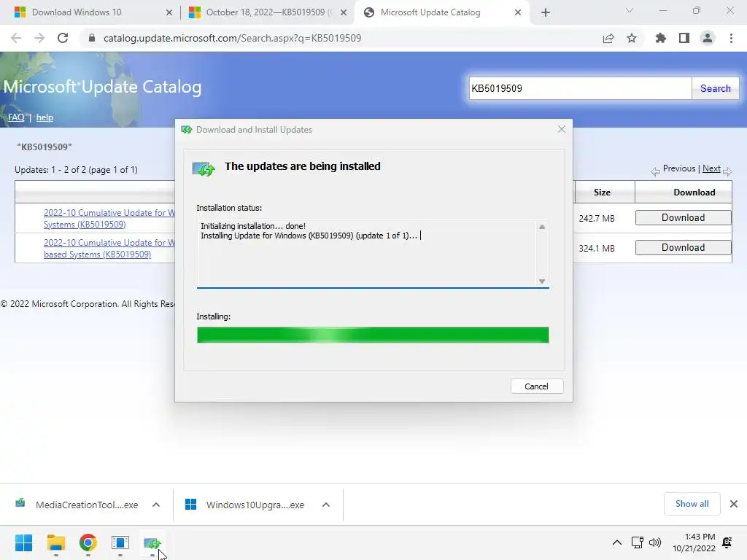This screenshot has height=560, width=747.
Task: Share this page via toolbar icon
Action: pos(608,38)
